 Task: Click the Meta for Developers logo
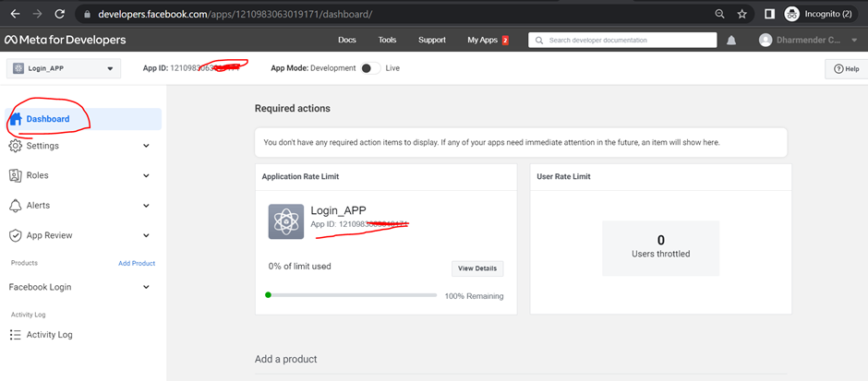(x=66, y=40)
